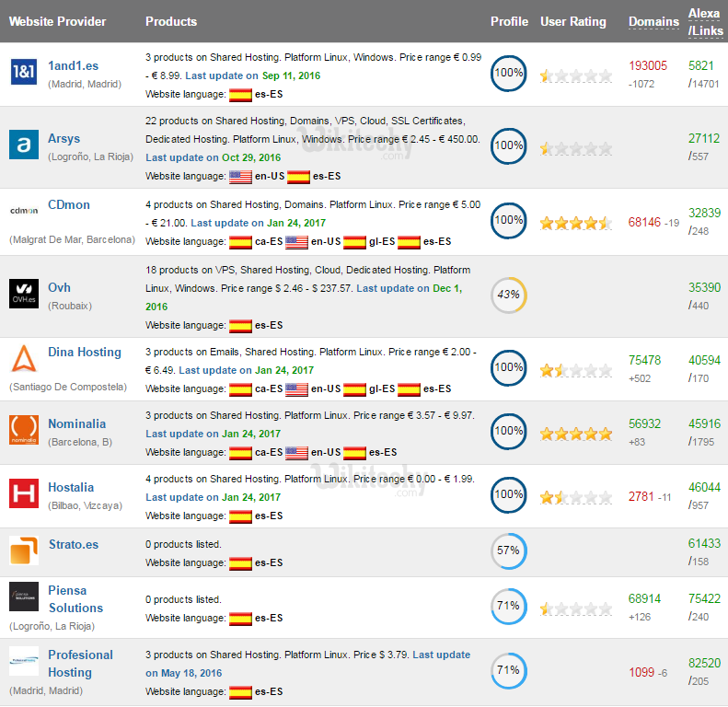Click the Profile column header
This screenshot has width=728, height=707.
509,21
